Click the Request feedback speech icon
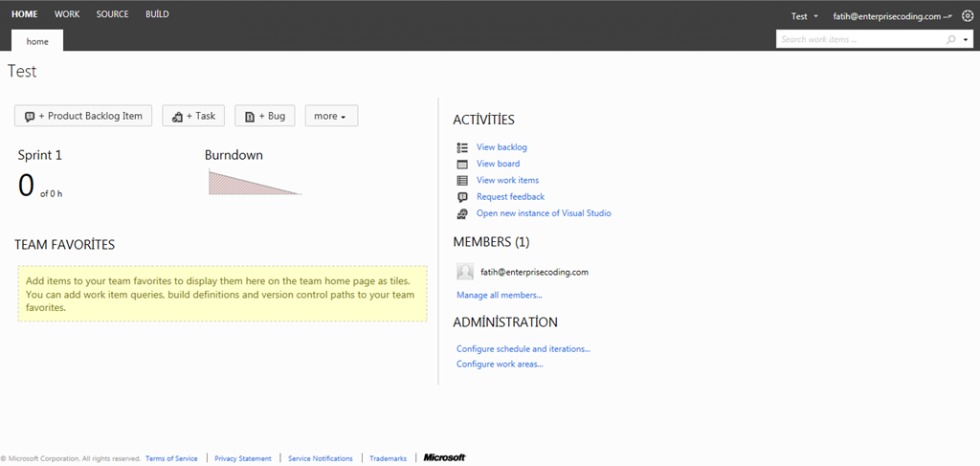Viewport: 980px width, 466px height. click(x=462, y=197)
